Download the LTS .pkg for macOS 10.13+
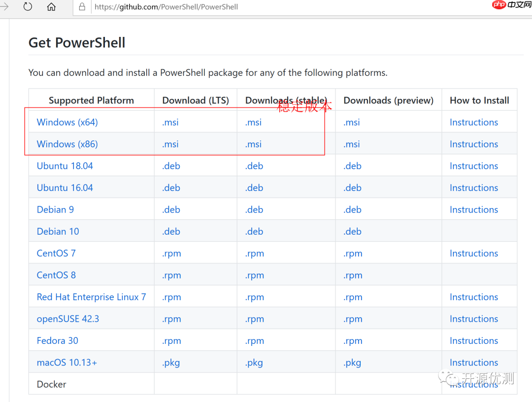The image size is (532, 402). (x=171, y=363)
